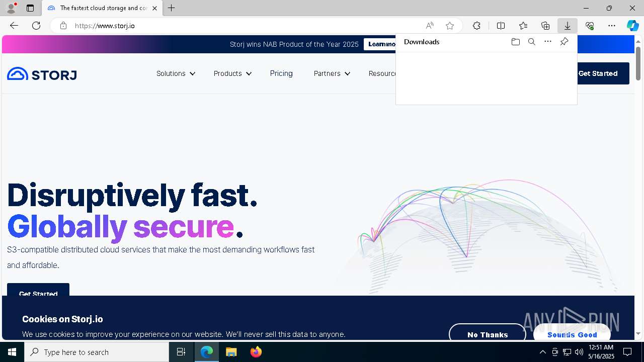Expand the Partners menu

tap(332, 73)
